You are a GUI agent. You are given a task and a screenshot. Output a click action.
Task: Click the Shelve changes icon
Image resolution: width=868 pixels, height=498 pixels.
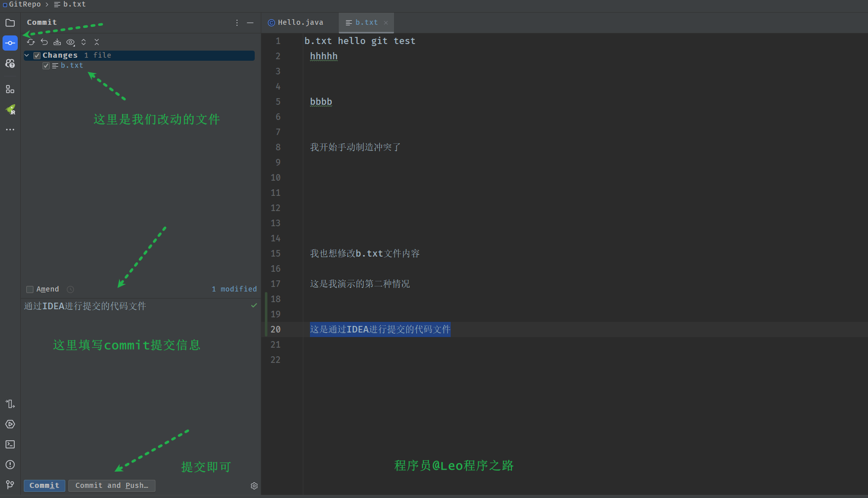(57, 42)
